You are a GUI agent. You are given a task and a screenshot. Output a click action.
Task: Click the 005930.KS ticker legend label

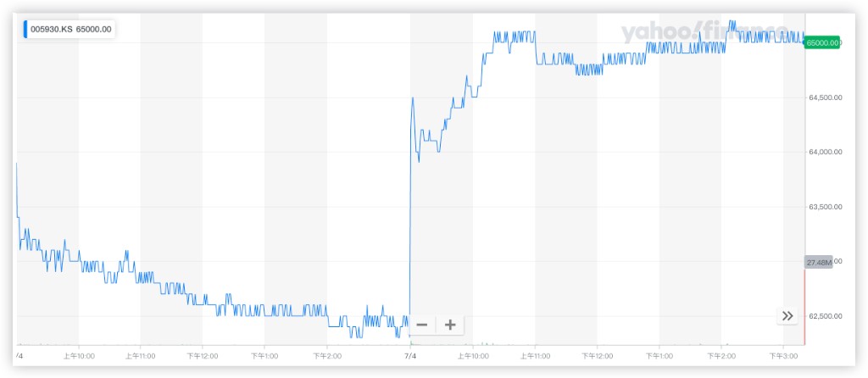52,29
